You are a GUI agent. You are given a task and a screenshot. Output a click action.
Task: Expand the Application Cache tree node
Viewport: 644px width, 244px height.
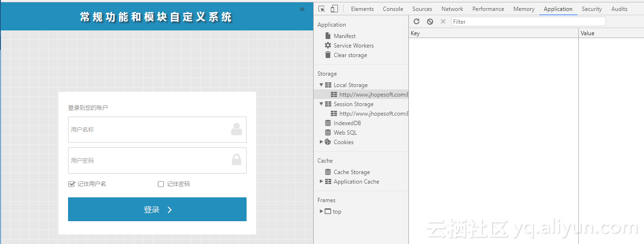point(321,181)
